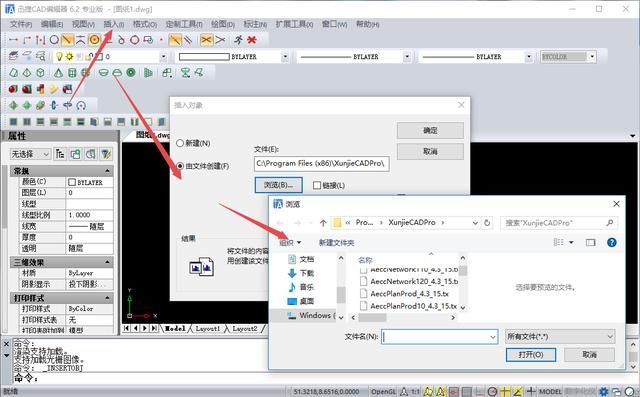Open the 组织 dropdown in browse dialog
This screenshot has width=640, height=397.
pos(290,243)
